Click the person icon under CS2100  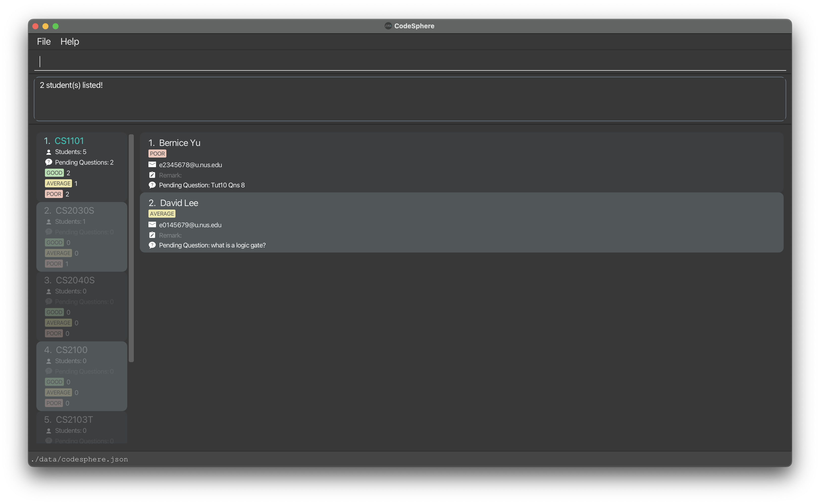(49, 361)
